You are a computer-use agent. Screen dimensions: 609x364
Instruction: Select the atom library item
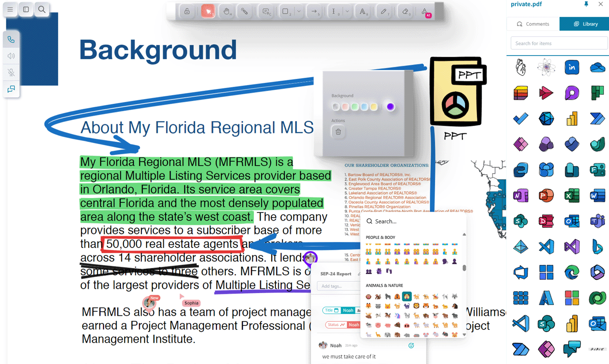(x=546, y=67)
